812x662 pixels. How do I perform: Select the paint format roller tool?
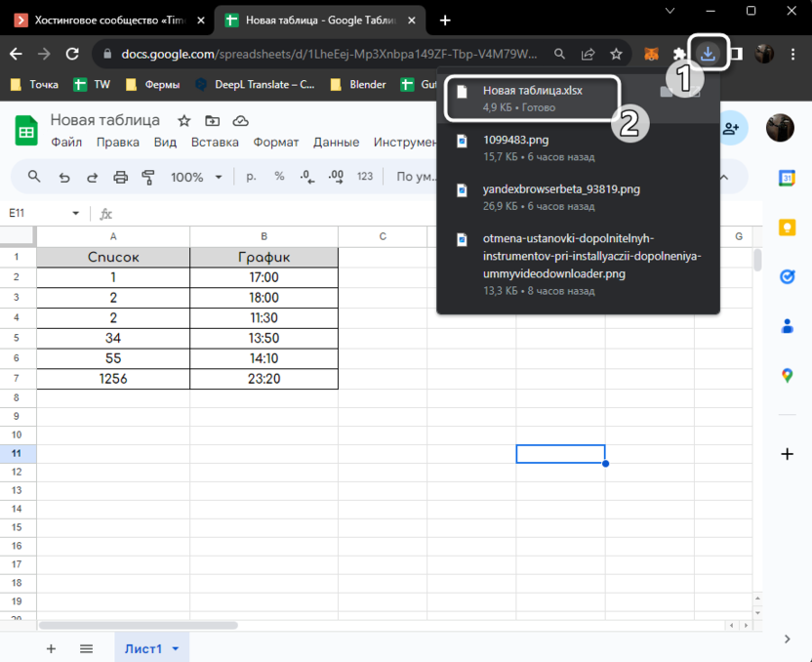click(x=148, y=177)
